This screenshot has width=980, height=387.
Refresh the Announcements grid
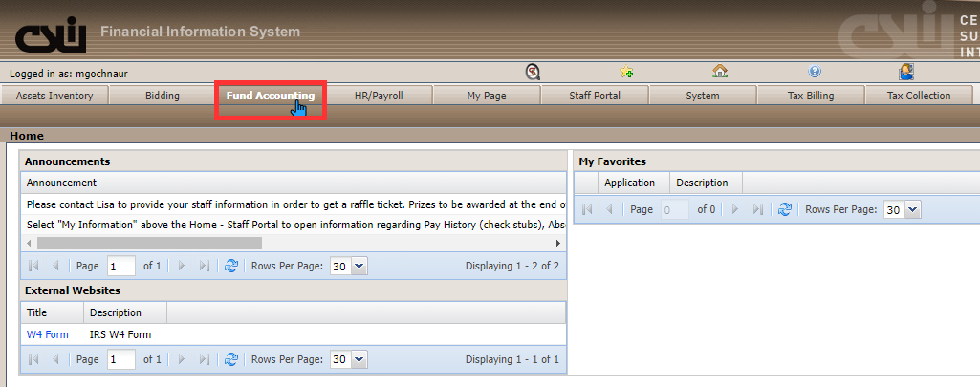[230, 267]
